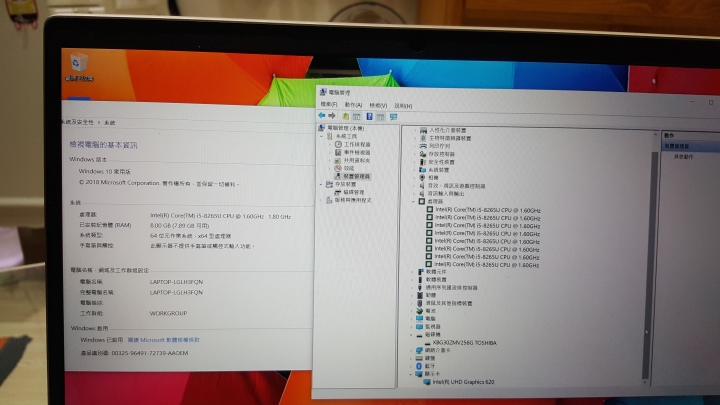Click the scrollbar down arrow in device list
Image resolution: width=720 pixels, height=405 pixels.
645,382
